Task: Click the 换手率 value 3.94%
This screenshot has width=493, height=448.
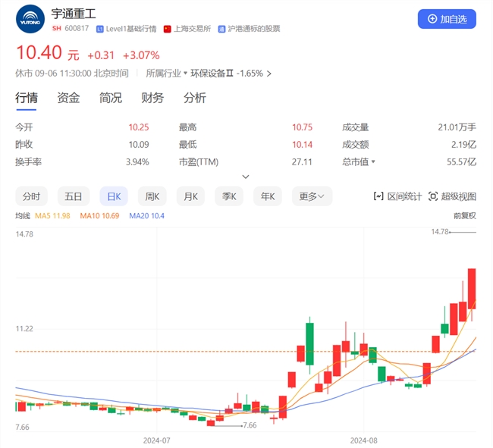Action: coord(137,161)
